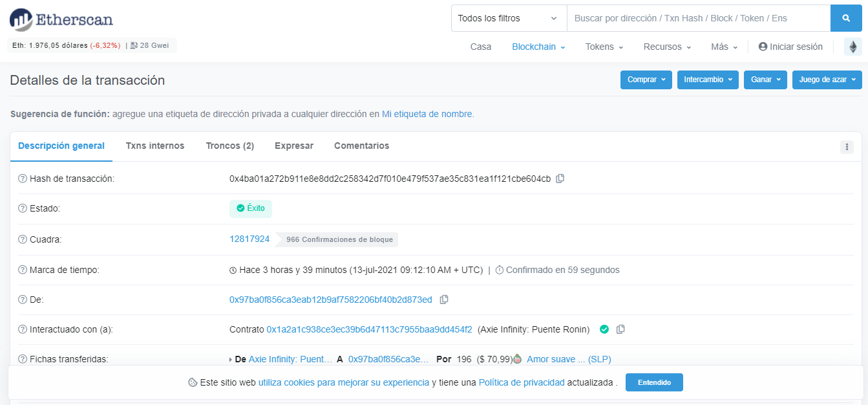Switch to the Txns internos tab
Viewport: 868px width, 405px height.
(x=155, y=146)
